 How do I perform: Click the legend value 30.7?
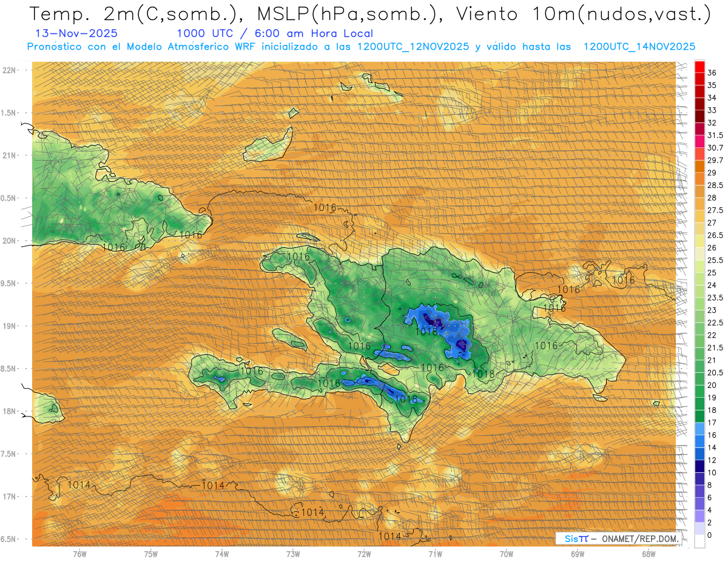tap(715, 148)
